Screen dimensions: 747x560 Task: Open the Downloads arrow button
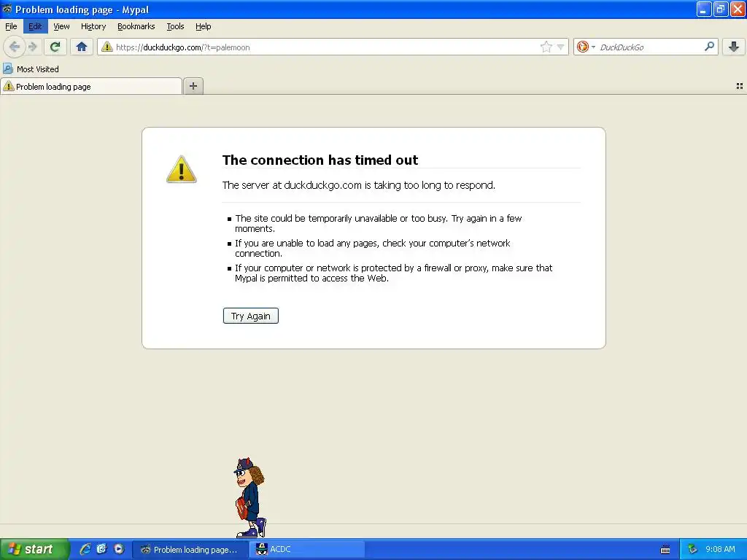(x=734, y=47)
